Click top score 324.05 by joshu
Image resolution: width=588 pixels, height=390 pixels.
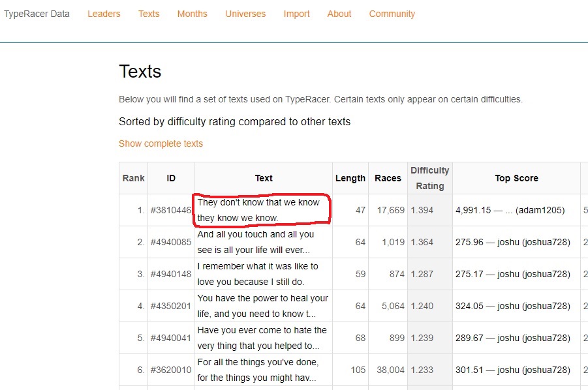click(513, 306)
